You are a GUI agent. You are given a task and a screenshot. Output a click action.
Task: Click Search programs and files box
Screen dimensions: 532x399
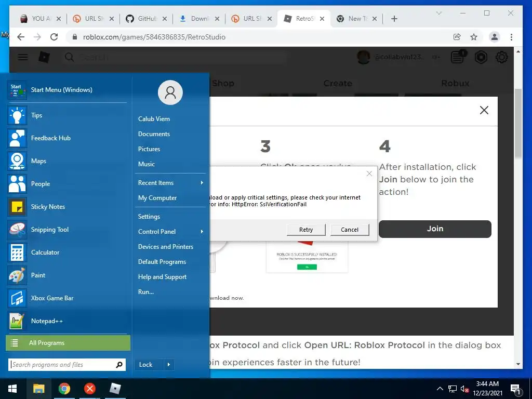tap(67, 365)
